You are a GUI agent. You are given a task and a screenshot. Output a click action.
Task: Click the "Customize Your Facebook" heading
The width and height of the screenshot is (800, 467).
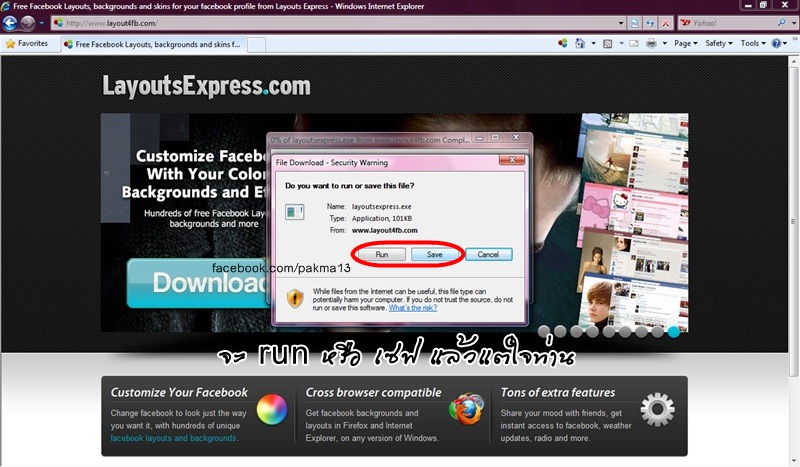[179, 392]
